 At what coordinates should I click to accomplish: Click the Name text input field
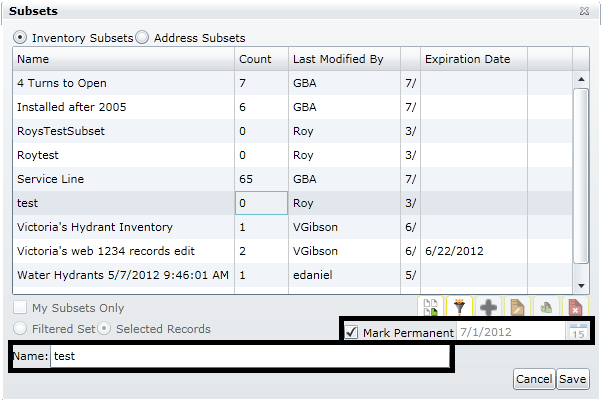pyautogui.click(x=250, y=356)
